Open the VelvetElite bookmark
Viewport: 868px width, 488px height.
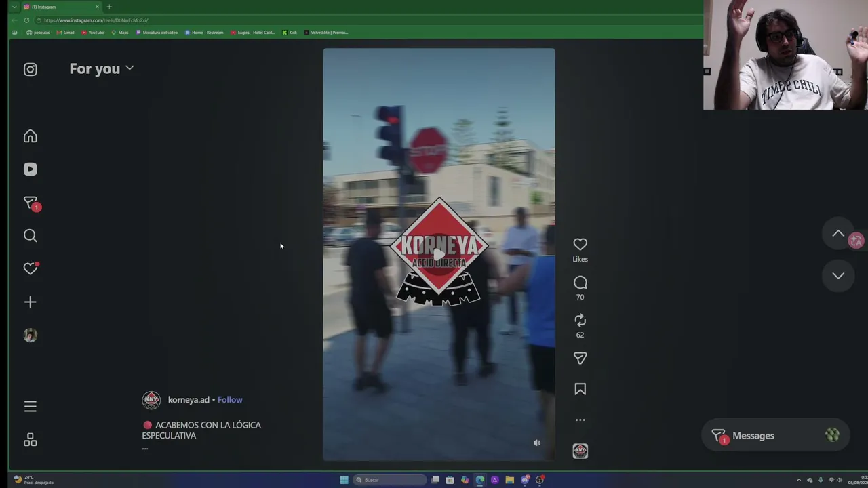tap(326, 33)
